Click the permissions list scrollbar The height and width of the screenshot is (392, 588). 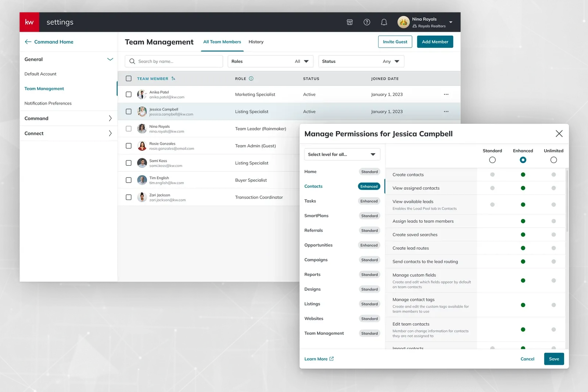point(567,201)
